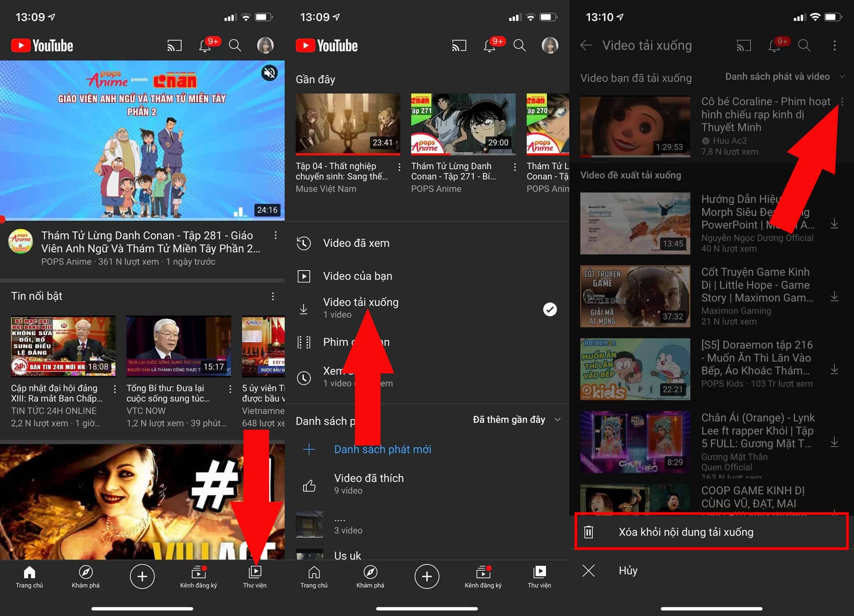Tap the Khám phá compass icon
The width and height of the screenshot is (854, 616).
pyautogui.click(x=85, y=573)
